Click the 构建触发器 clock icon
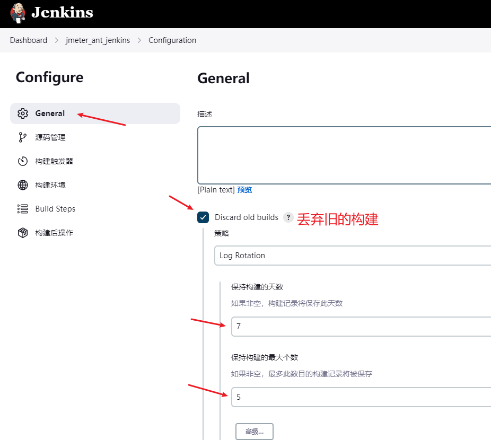491x448 pixels. [23, 161]
